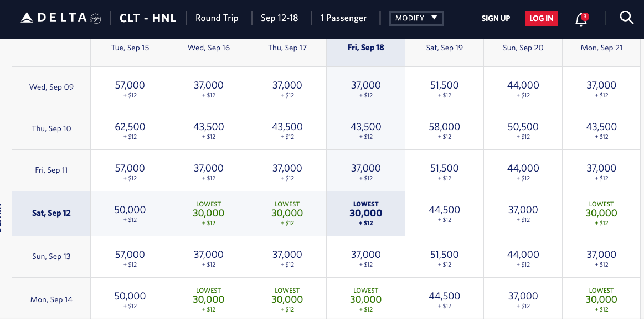Select 58,000 fare for Thu Sep 10 – Sat Sep 19
This screenshot has height=321, width=644.
click(444, 128)
